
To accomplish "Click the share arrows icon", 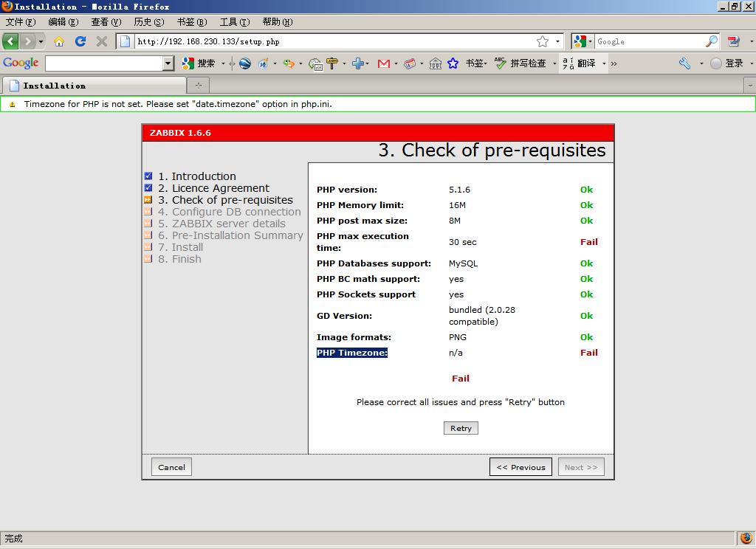I will 289,63.
